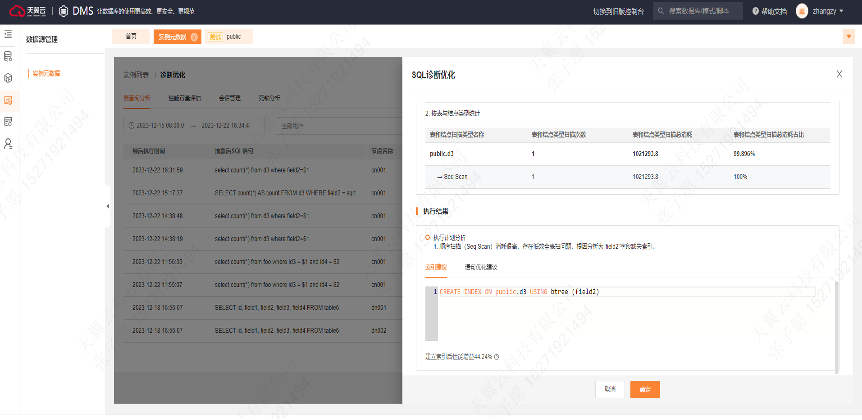Open the cube package sidebar icon

pyautogui.click(x=8, y=78)
